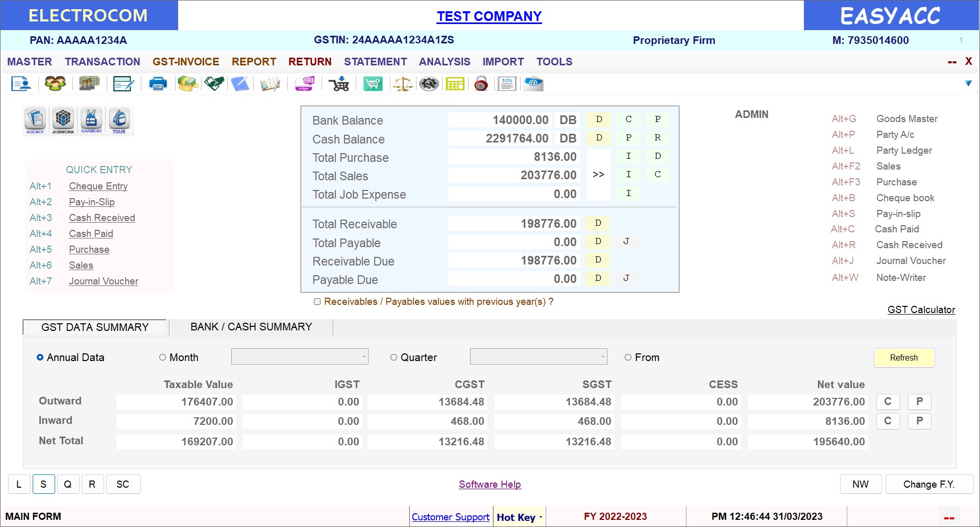Open the Jobwork module icon
Image resolution: width=980 pixels, height=527 pixels.
(x=63, y=121)
